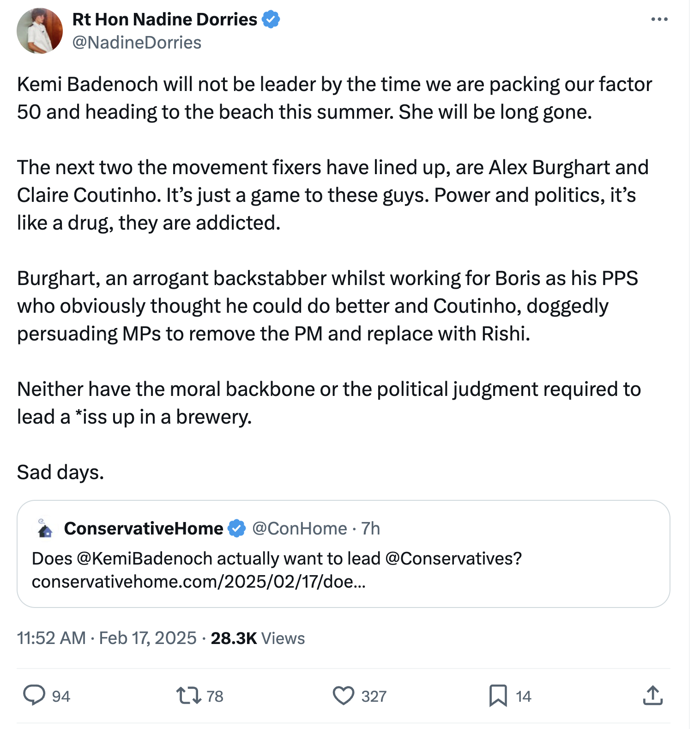Click the 327 likes count
The height and width of the screenshot is (729, 700).
pos(374,696)
